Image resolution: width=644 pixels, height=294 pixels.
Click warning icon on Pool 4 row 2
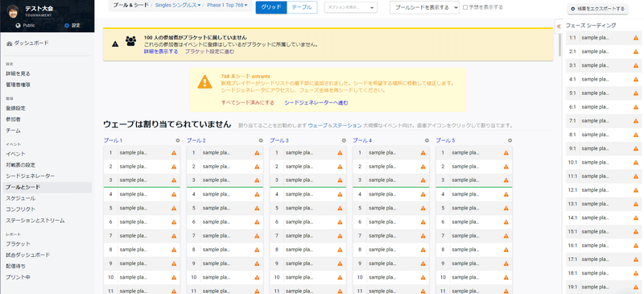point(423,167)
